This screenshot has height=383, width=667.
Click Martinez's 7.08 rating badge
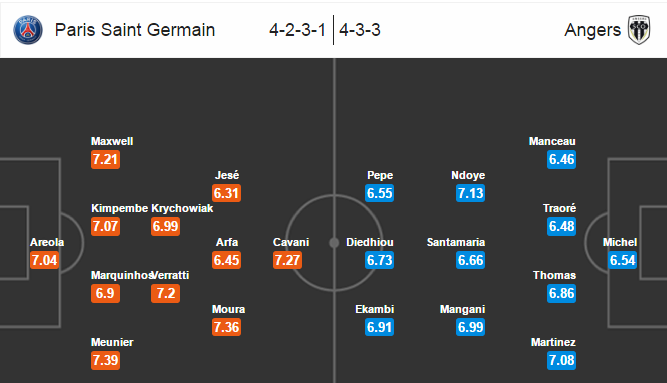tap(562, 360)
